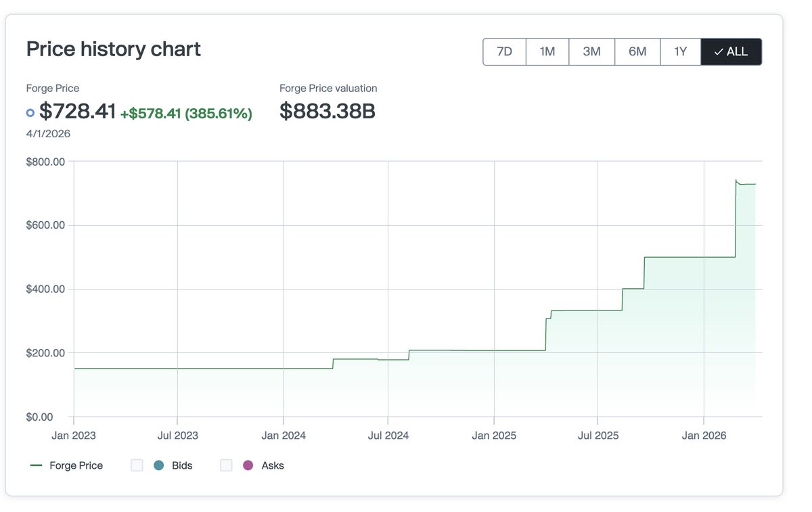Viewport: 812px width, 512px height.
Task: Click the Asks legend label
Action: click(x=273, y=465)
